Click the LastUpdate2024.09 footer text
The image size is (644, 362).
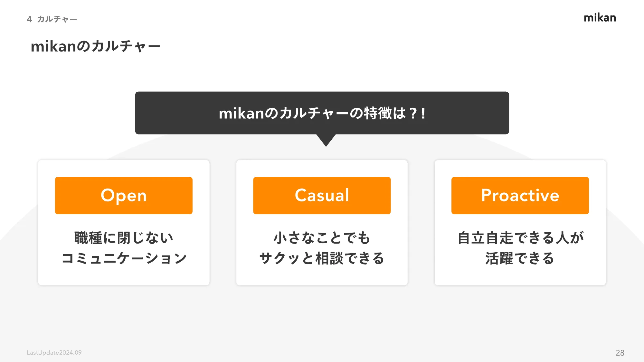click(x=54, y=353)
